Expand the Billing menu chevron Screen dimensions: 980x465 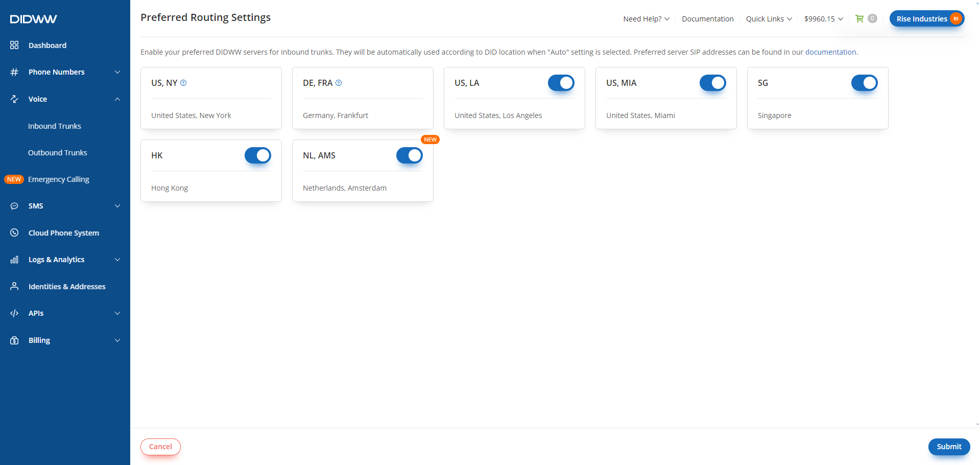click(117, 340)
